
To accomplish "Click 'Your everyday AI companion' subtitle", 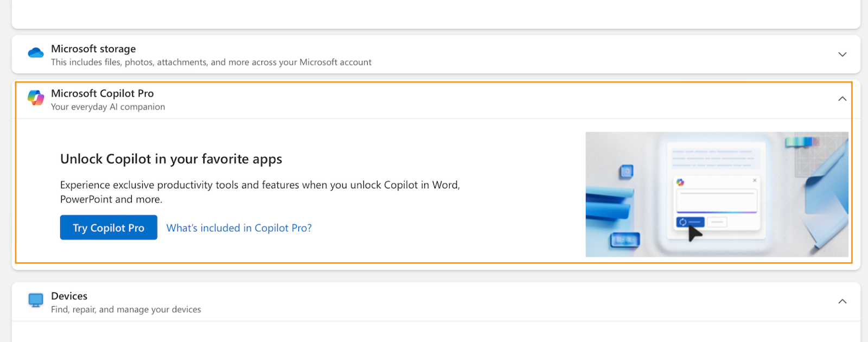I will (108, 107).
